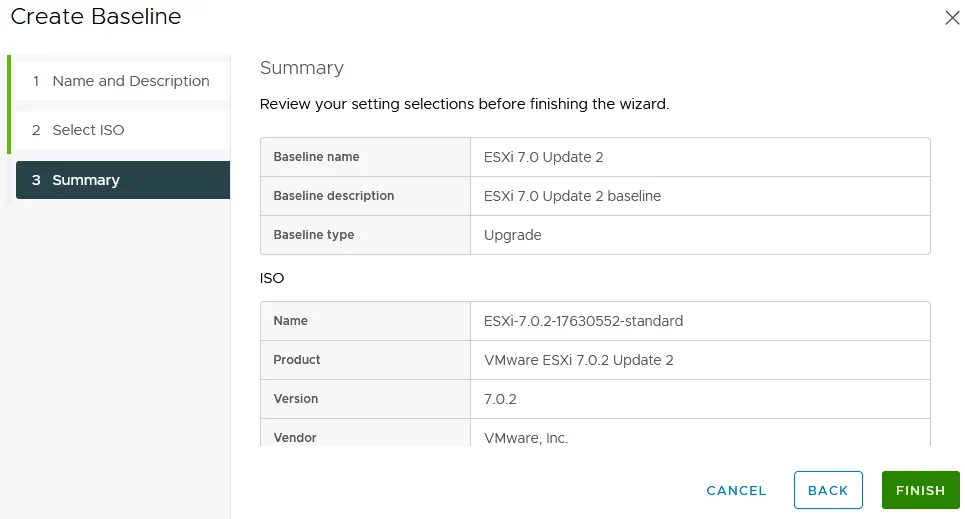This screenshot has width=965, height=519.
Task: Click the ISO section heading
Action: (x=272, y=278)
